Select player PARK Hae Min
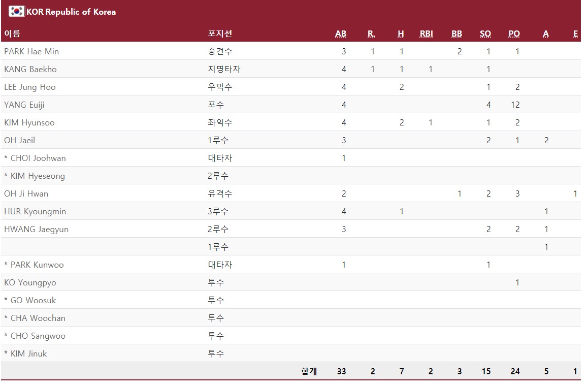The image size is (588, 388). pyautogui.click(x=31, y=51)
